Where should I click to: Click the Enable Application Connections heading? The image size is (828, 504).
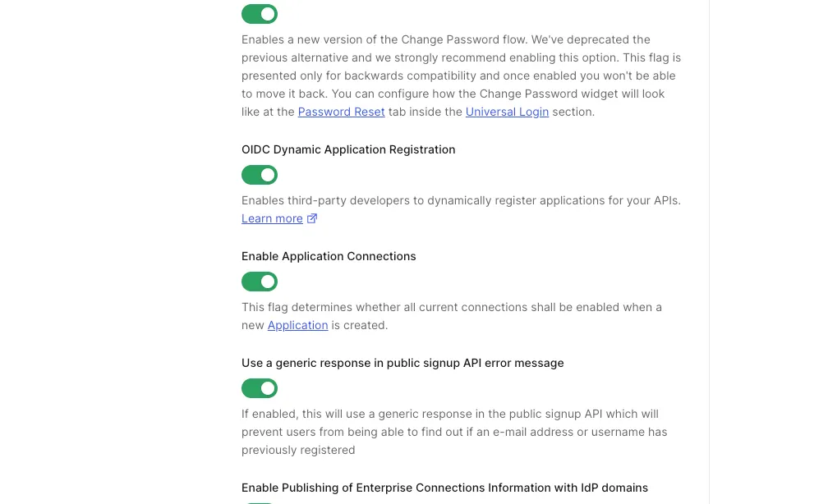pos(329,256)
